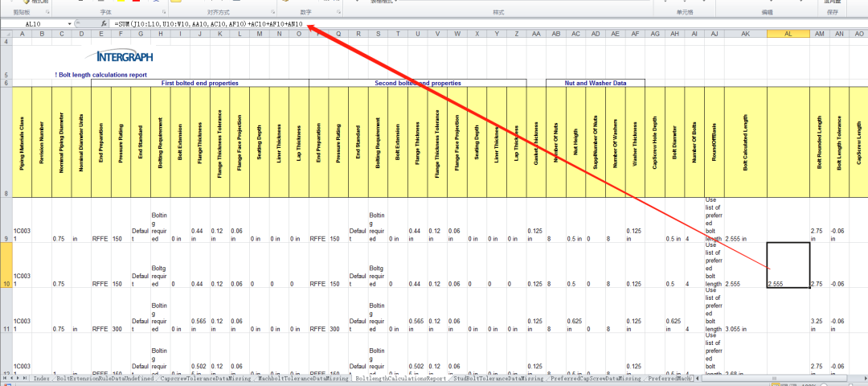Open the 字体 group dialog launcher
This screenshot has height=386, width=868.
tap(163, 11)
